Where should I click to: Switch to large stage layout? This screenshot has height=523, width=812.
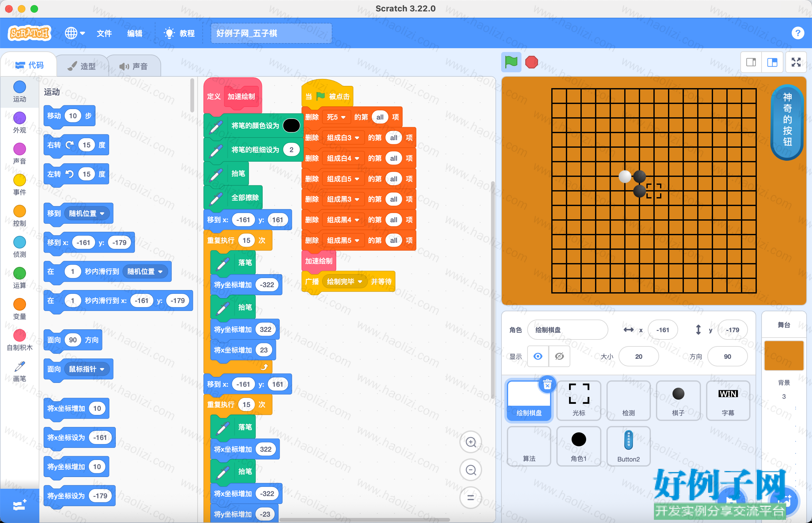772,62
